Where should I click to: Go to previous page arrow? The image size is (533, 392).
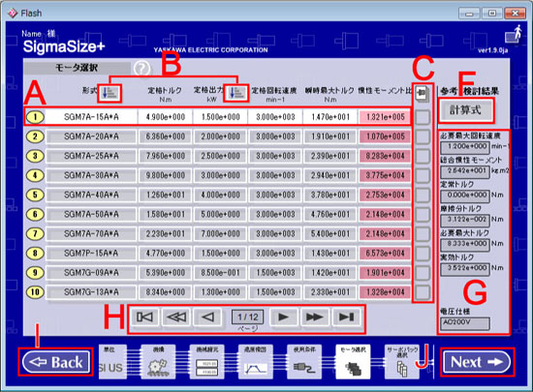pos(207,317)
